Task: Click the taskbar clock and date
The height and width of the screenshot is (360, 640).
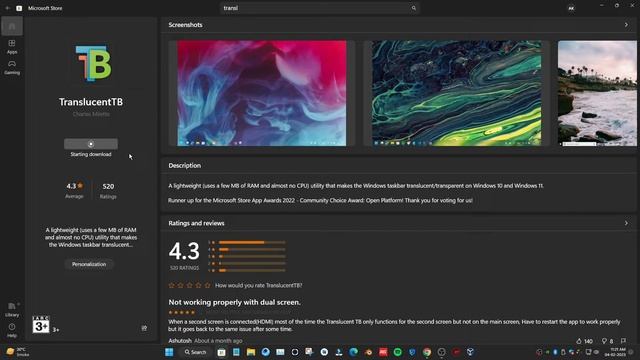Action: pyautogui.click(x=615, y=352)
